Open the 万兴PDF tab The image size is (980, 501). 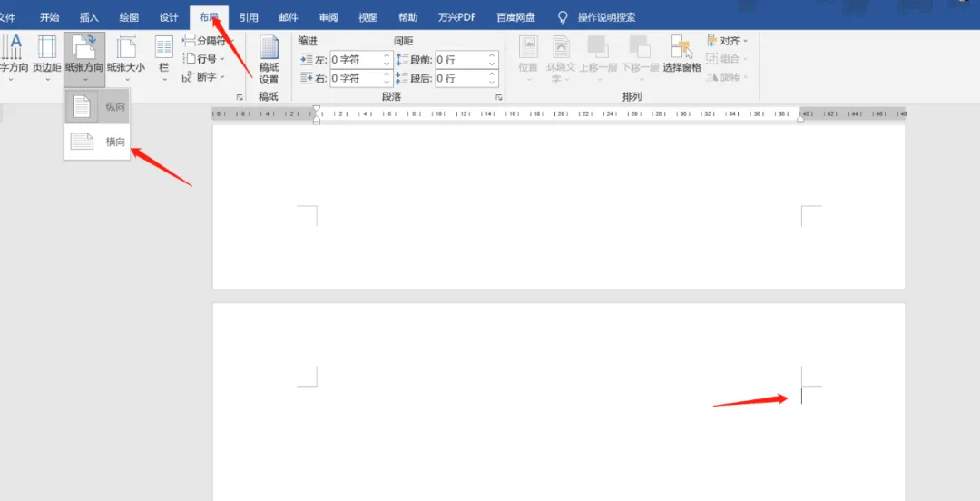[x=456, y=17]
